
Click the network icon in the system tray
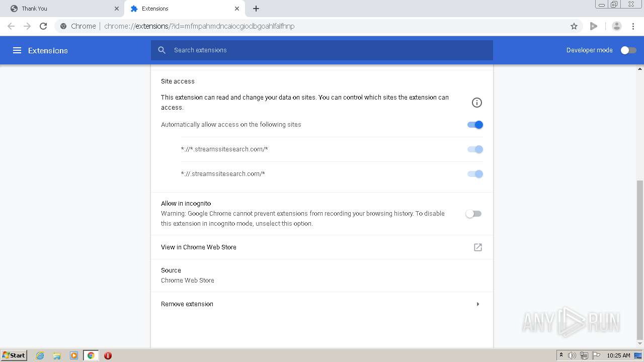tap(584, 355)
